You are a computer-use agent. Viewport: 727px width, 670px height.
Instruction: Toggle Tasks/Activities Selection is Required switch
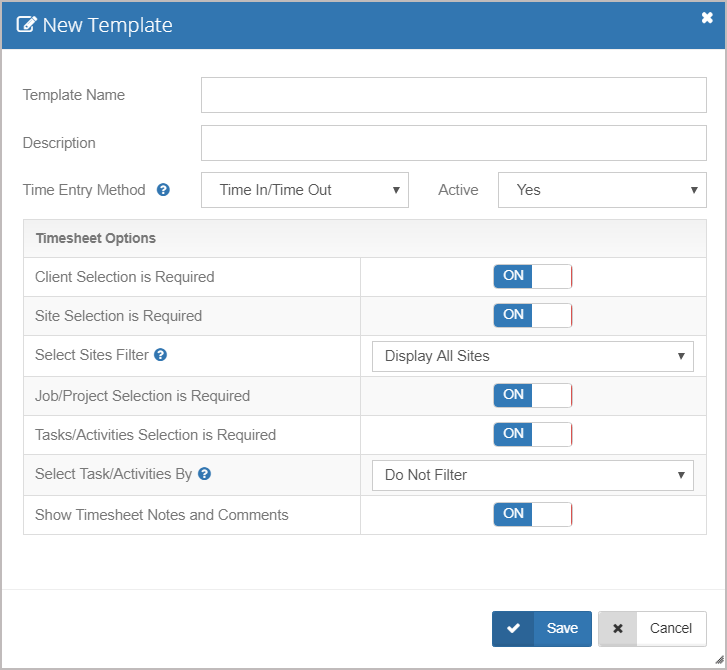click(532, 435)
